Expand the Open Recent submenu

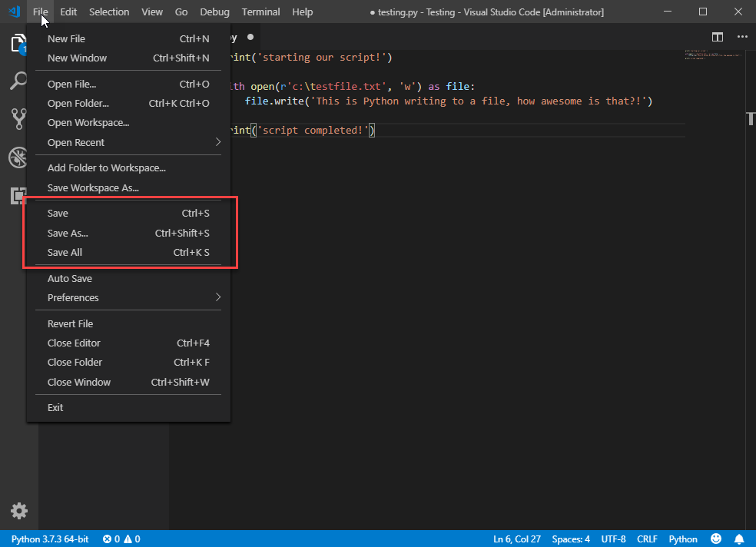(128, 143)
